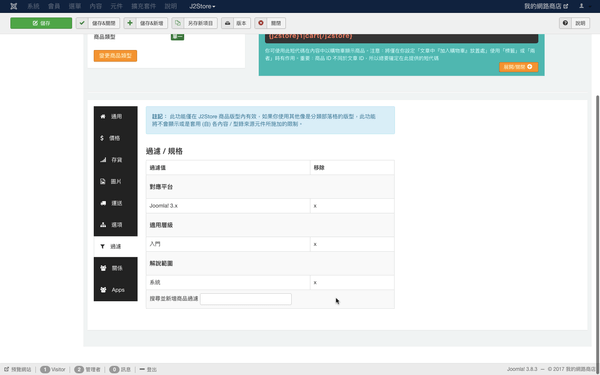Click the 過濾值 column header

228,168
